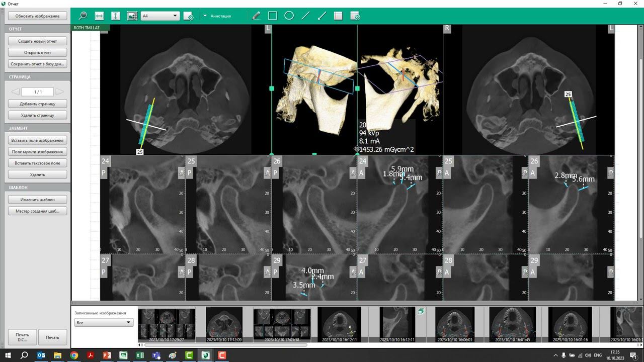Select the magnifier zoom tool

pyautogui.click(x=83, y=16)
